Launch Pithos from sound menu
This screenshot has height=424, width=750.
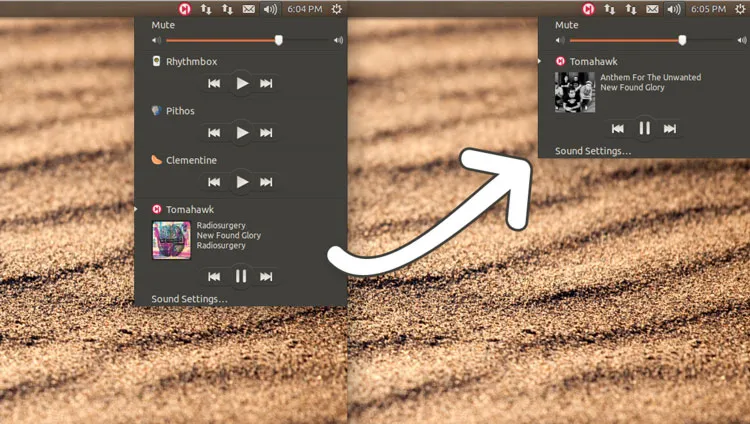click(x=180, y=111)
